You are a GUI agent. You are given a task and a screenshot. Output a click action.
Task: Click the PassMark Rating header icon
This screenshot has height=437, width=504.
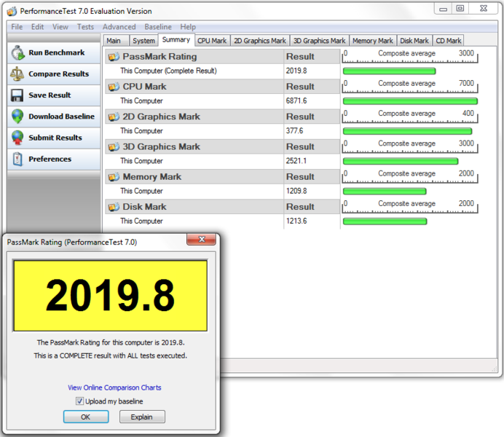coord(114,57)
